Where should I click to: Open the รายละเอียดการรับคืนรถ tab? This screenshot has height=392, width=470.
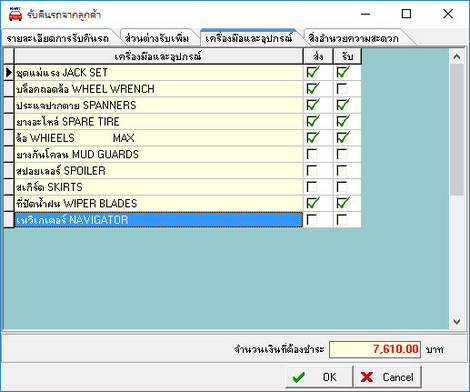(58, 38)
